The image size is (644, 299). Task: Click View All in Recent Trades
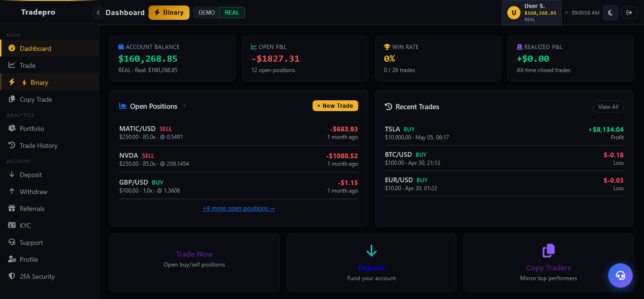click(x=608, y=106)
